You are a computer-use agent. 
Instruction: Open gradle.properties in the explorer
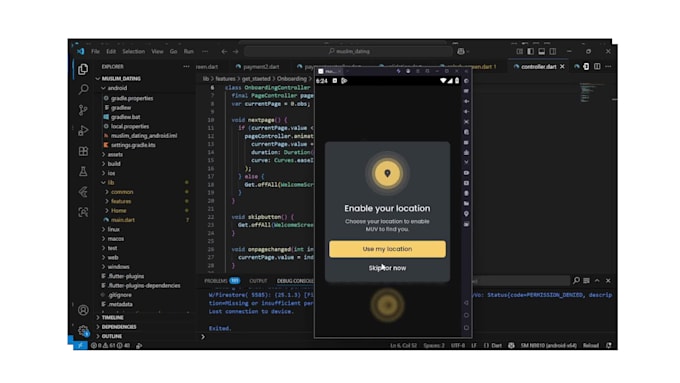click(x=132, y=98)
